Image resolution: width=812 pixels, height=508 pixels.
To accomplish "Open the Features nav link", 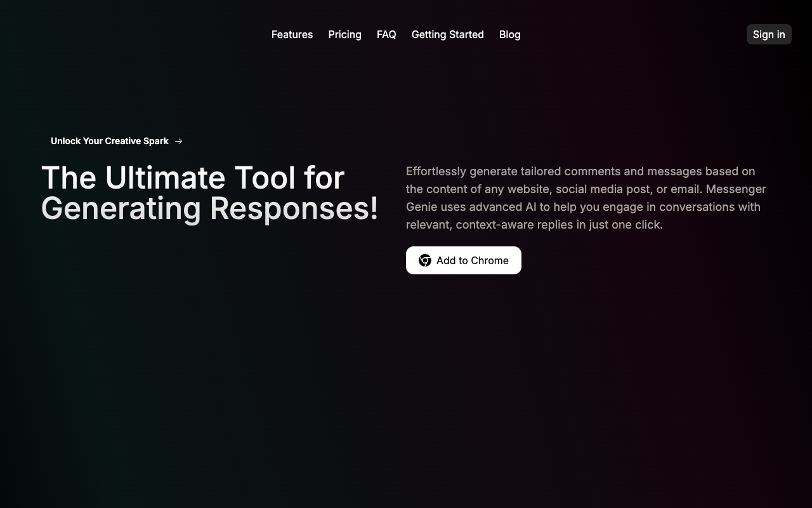I will pos(292,34).
